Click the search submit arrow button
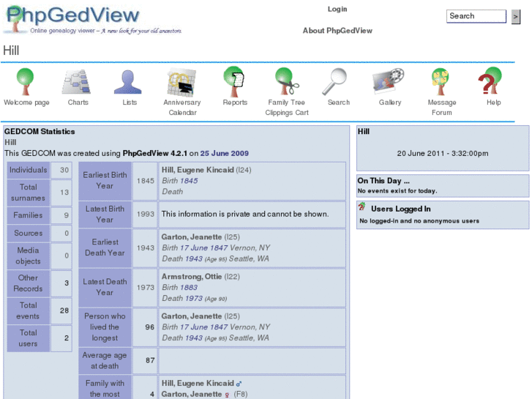The width and height of the screenshot is (532, 399). pos(516,17)
